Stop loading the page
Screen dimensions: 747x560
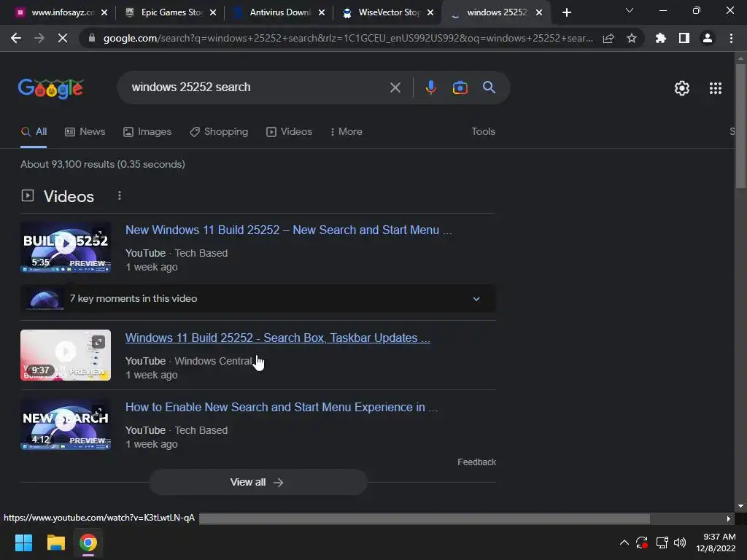(x=63, y=38)
